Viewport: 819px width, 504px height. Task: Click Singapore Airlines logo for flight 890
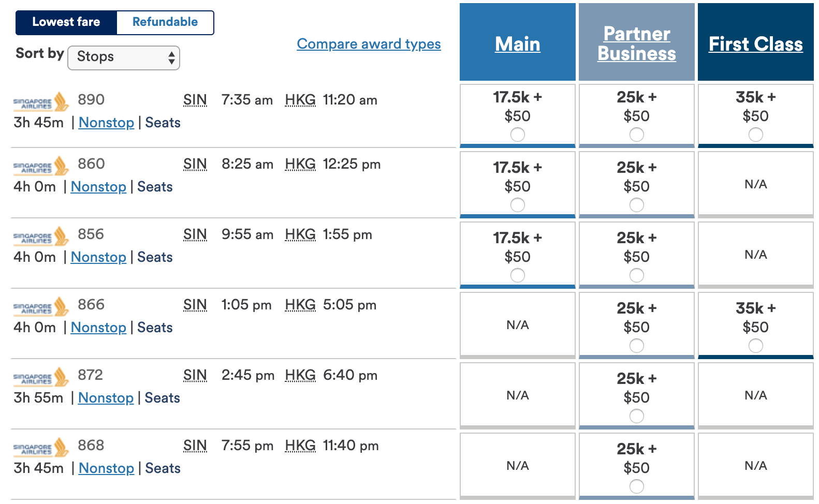(x=41, y=102)
